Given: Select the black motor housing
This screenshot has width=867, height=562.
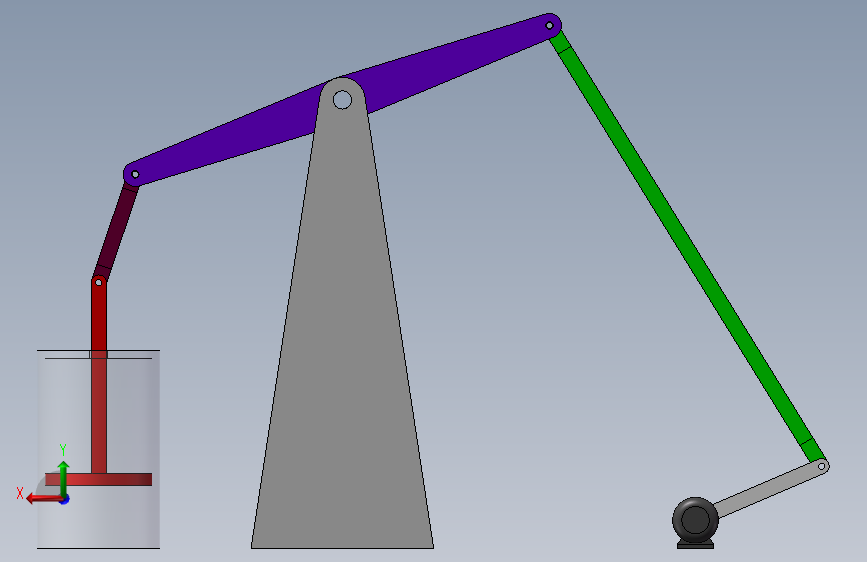Looking at the screenshot, I should pyautogui.click(x=695, y=520).
